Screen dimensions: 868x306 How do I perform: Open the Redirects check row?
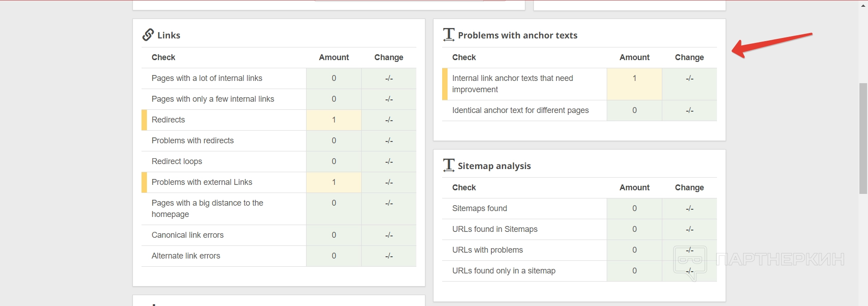point(168,120)
